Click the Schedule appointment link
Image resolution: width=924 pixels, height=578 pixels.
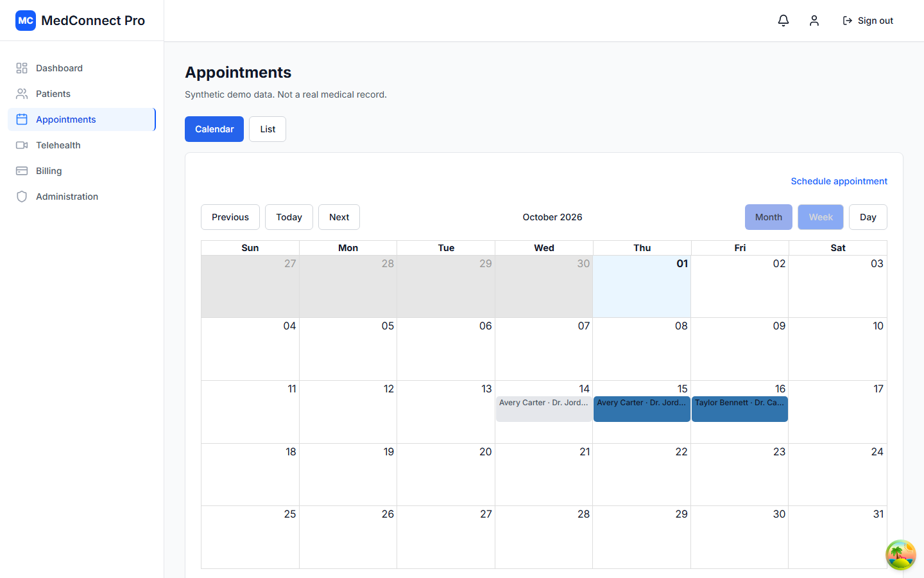(x=839, y=181)
